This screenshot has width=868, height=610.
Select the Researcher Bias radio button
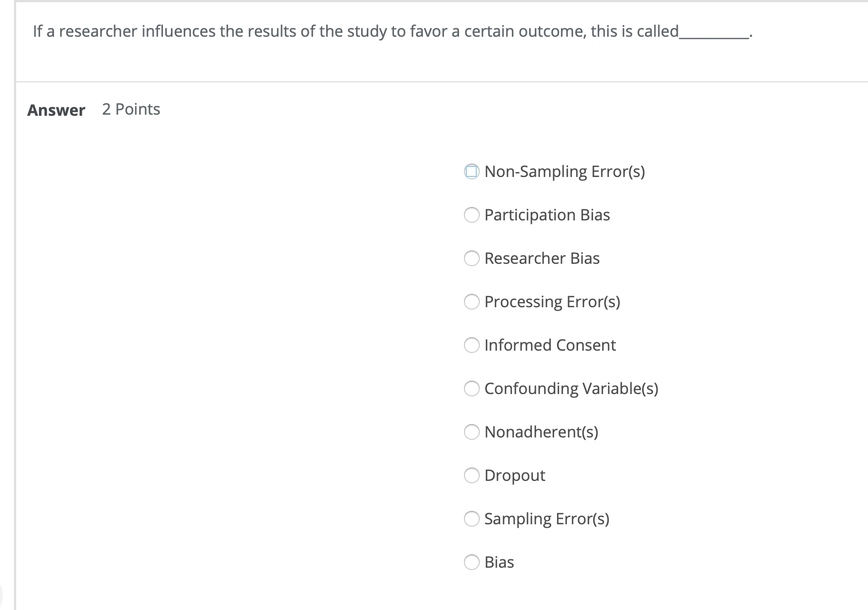click(471, 258)
